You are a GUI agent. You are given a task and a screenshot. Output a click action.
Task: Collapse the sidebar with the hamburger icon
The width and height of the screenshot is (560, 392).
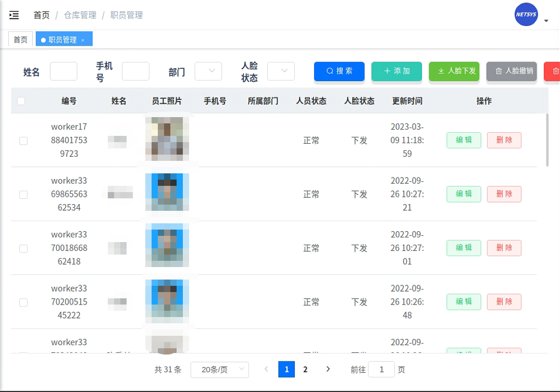[14, 15]
